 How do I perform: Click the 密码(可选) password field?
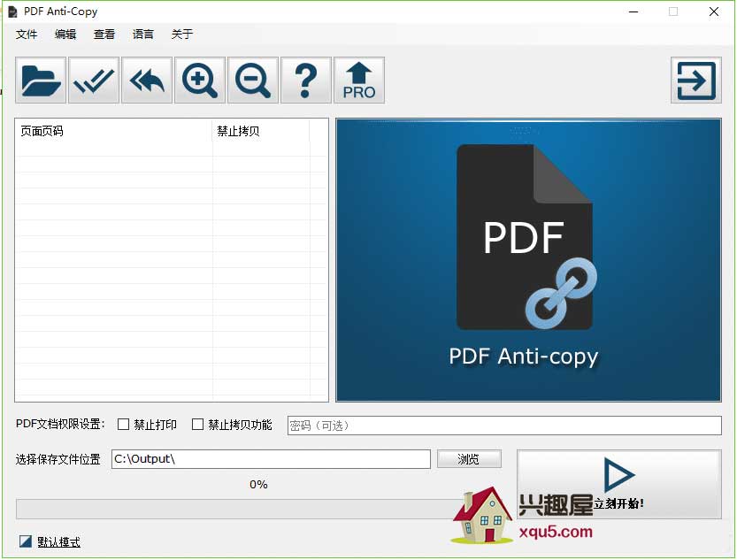point(504,426)
